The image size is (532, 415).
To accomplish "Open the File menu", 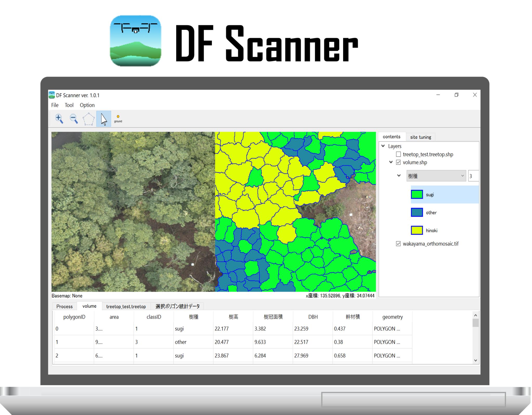I will (x=55, y=105).
